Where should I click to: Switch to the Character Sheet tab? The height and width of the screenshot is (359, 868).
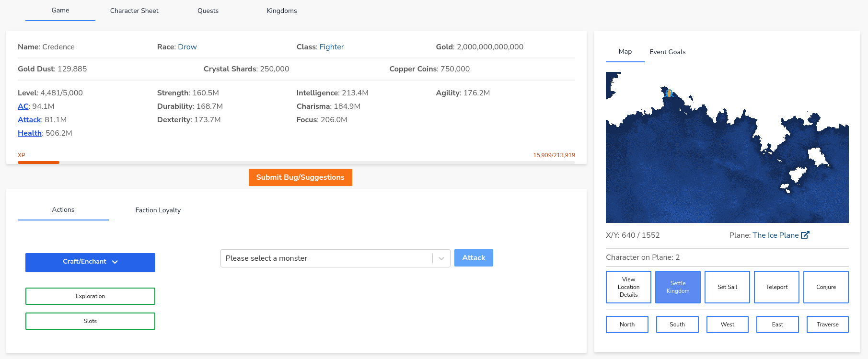(x=134, y=11)
